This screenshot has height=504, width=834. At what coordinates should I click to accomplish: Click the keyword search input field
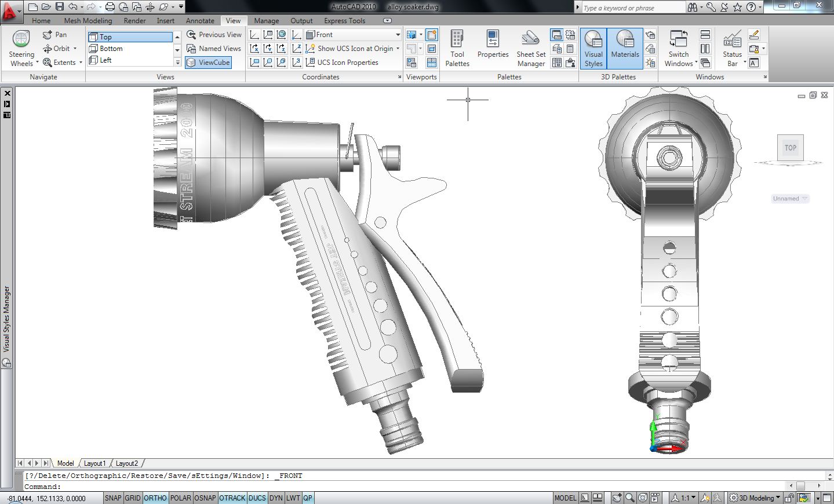(x=633, y=8)
